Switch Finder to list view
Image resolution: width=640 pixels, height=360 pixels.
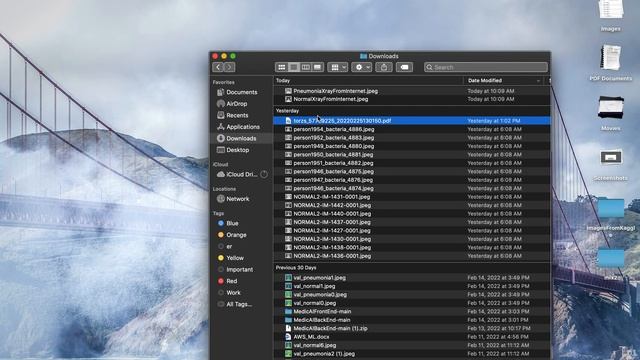click(x=293, y=67)
